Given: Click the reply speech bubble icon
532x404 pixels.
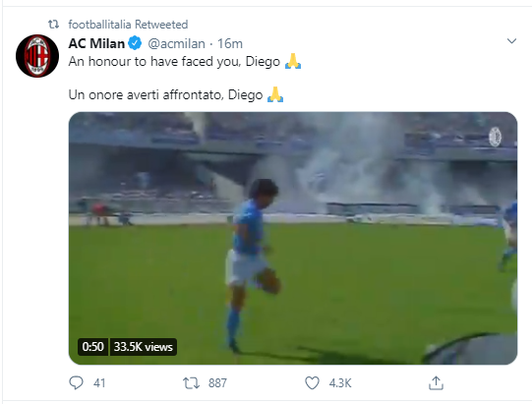Looking at the screenshot, I should coord(76,382).
